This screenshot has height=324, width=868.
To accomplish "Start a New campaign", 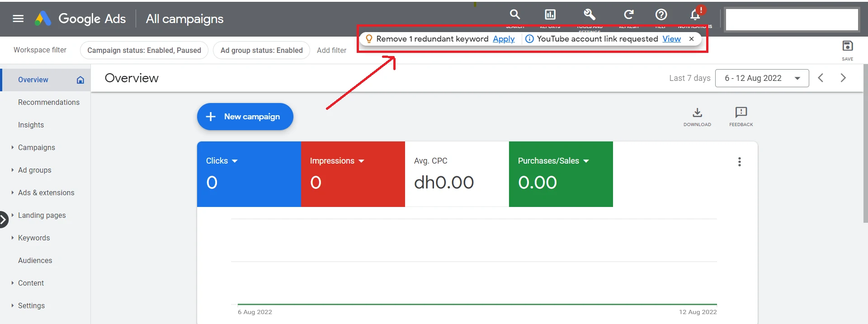I will coord(245,117).
